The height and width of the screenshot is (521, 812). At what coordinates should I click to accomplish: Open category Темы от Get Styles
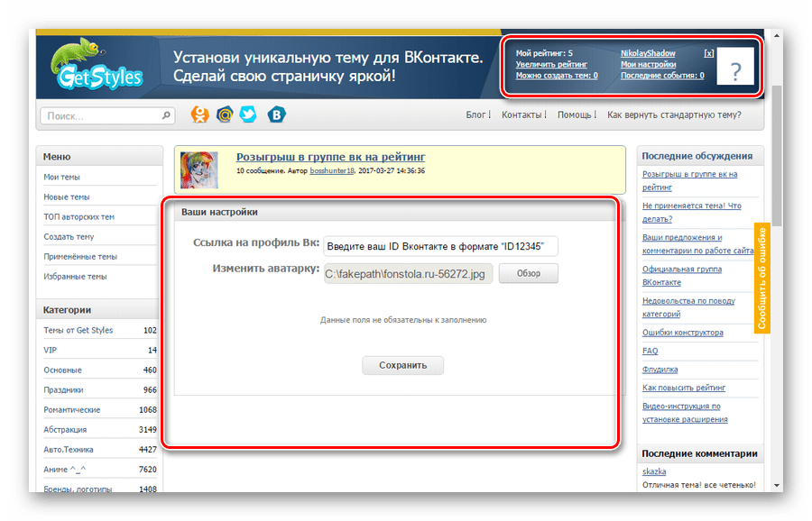click(x=78, y=330)
